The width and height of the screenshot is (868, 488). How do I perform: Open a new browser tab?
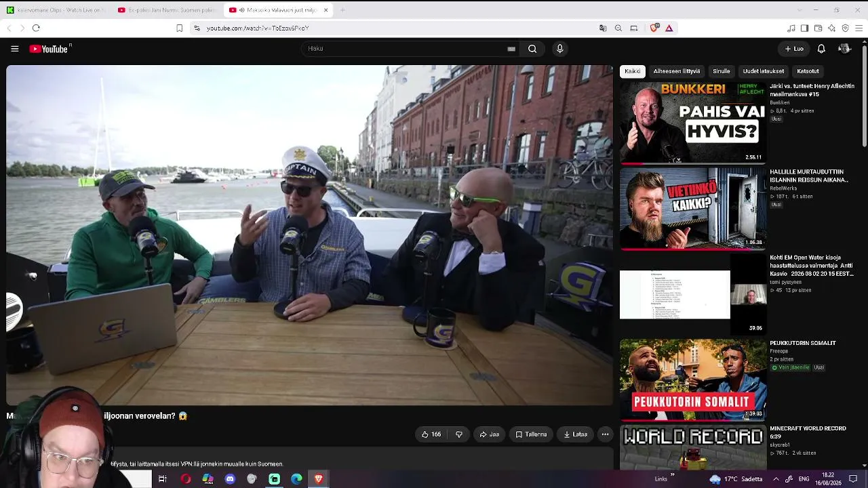click(x=342, y=10)
